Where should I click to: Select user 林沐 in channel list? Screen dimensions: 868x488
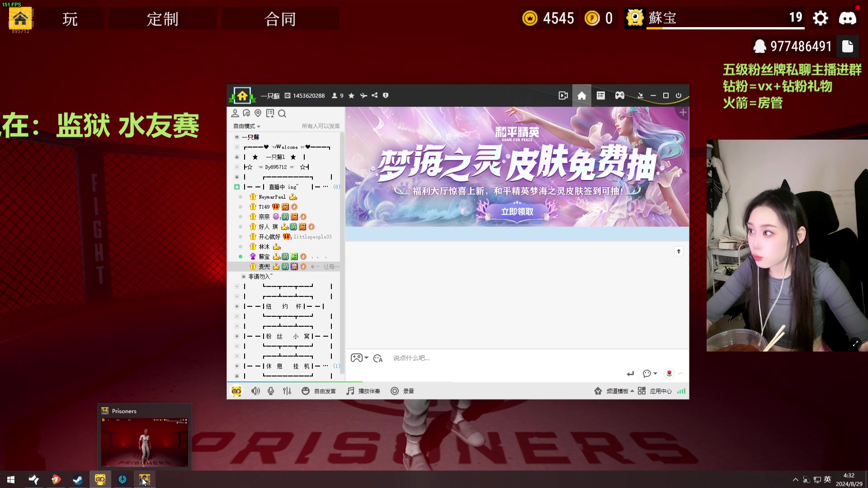[x=264, y=246]
